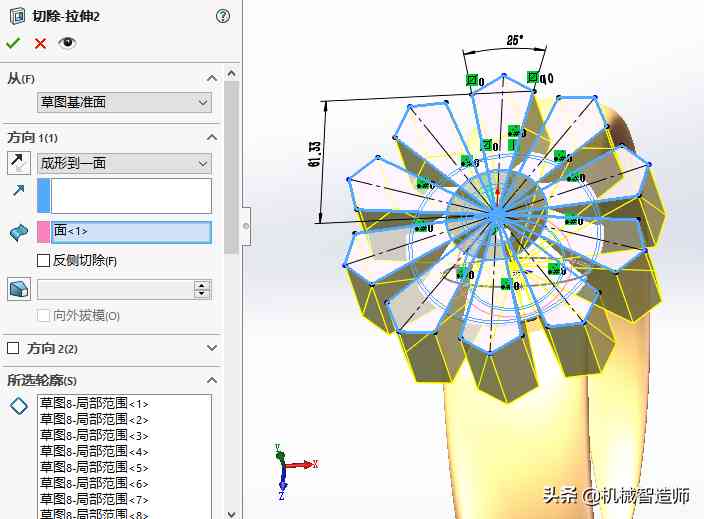Click the 25° angle dimension in sketch
This screenshot has height=519, width=704.
[x=514, y=41]
